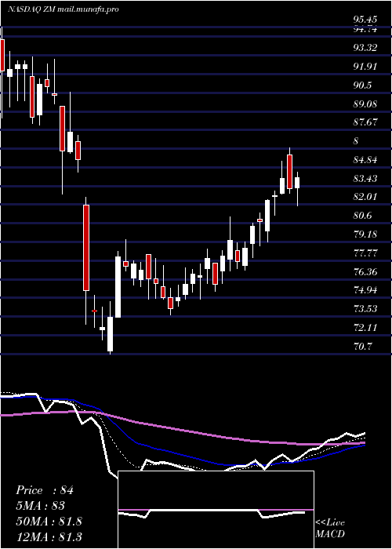Click the tallest red candlestick of the big drop
The height and width of the screenshot is (549, 392).
(x=86, y=248)
